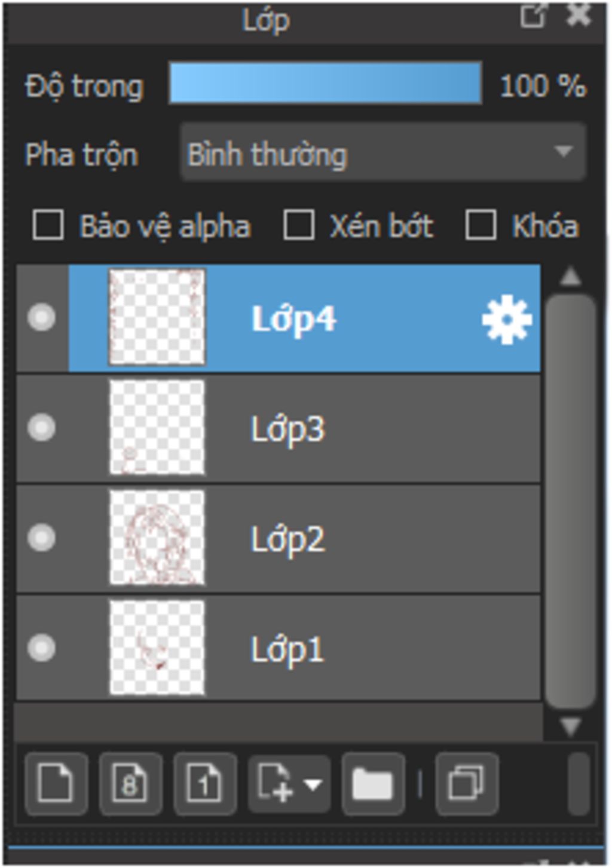The width and height of the screenshot is (612, 868).
Task: Undock the Lớp panel
Action: (x=533, y=16)
